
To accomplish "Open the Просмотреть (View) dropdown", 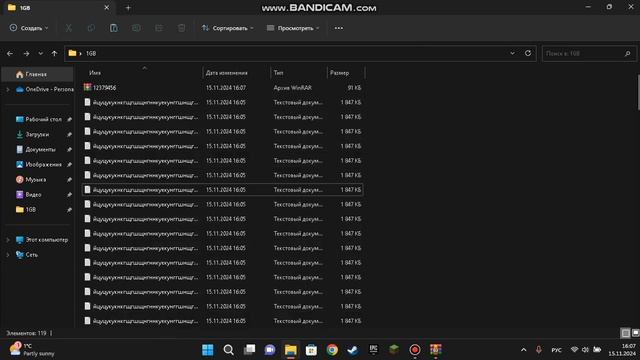I will pyautogui.click(x=293, y=28).
